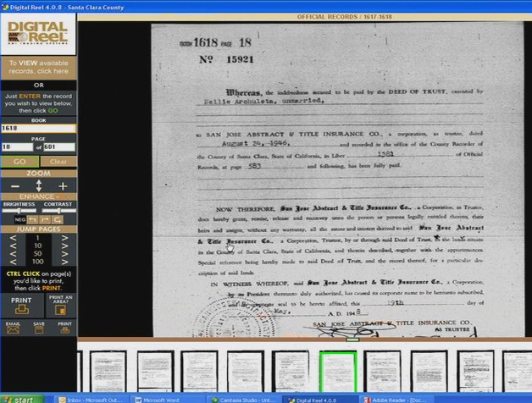The height and width of the screenshot is (403, 532).
Task: Toggle the NEG negative image button
Action: tap(20, 220)
